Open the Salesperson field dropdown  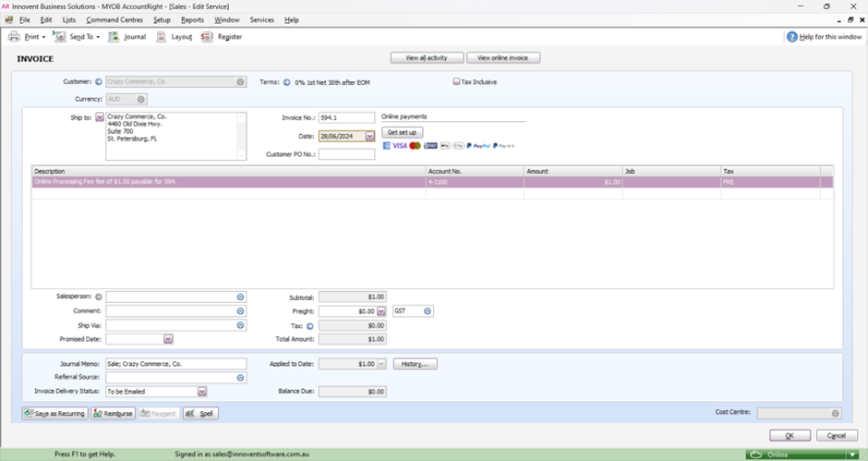[240, 297]
